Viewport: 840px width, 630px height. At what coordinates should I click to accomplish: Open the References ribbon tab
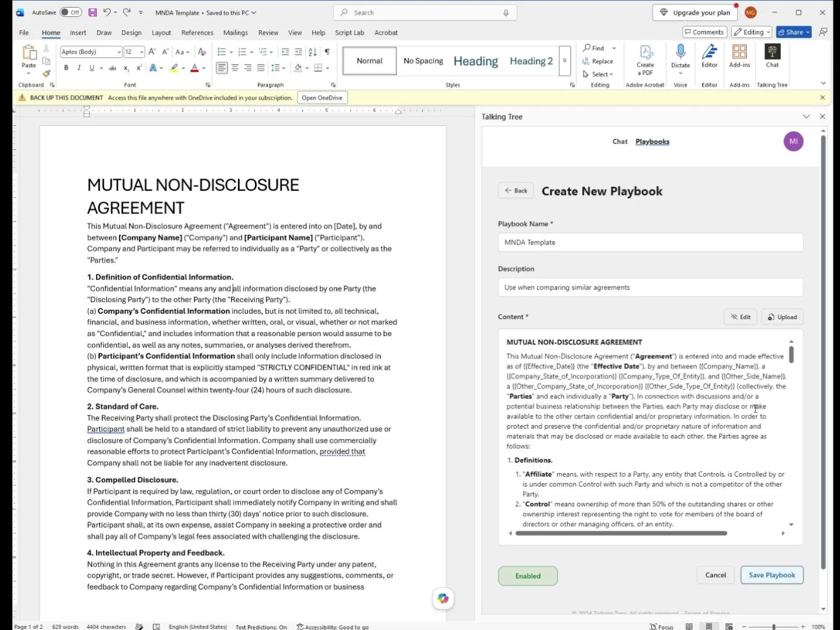click(x=197, y=33)
